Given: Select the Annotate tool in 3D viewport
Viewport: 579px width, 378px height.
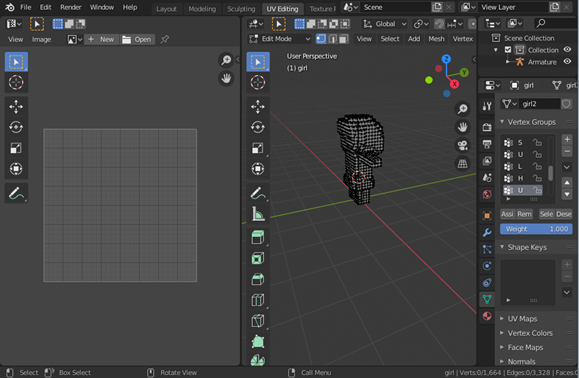Looking at the screenshot, I should [x=258, y=193].
